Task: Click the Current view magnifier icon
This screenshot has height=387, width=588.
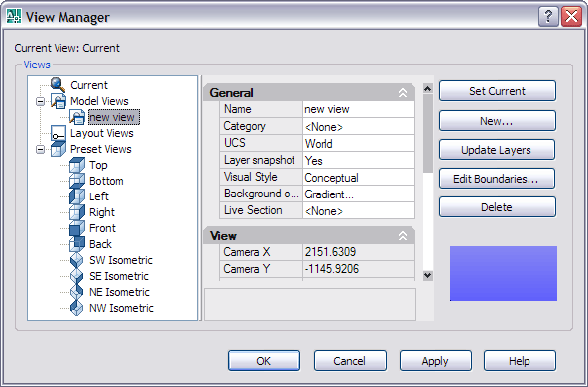Action: (x=59, y=84)
